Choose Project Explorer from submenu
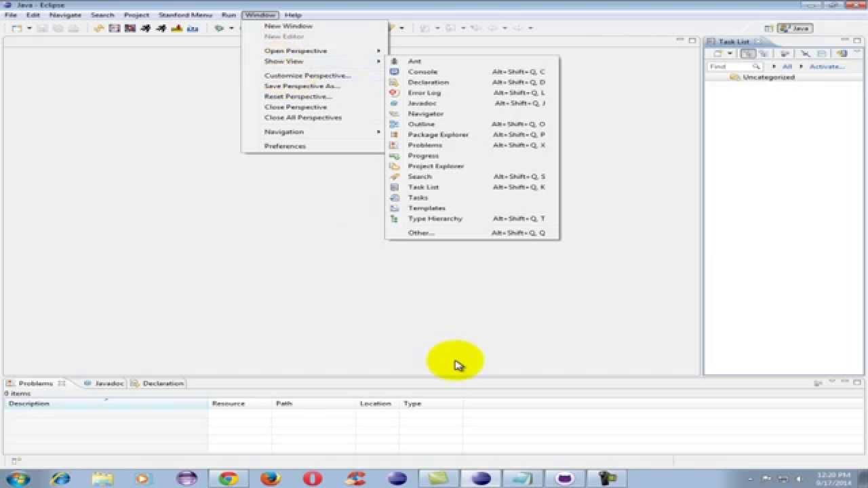Screen dimensions: 868x488 click(x=471, y=166)
